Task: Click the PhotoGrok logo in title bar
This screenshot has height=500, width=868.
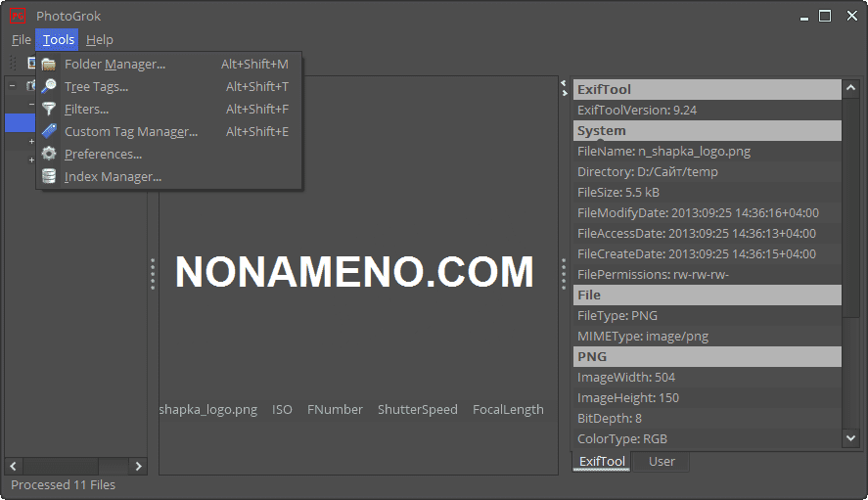Action: point(18,16)
